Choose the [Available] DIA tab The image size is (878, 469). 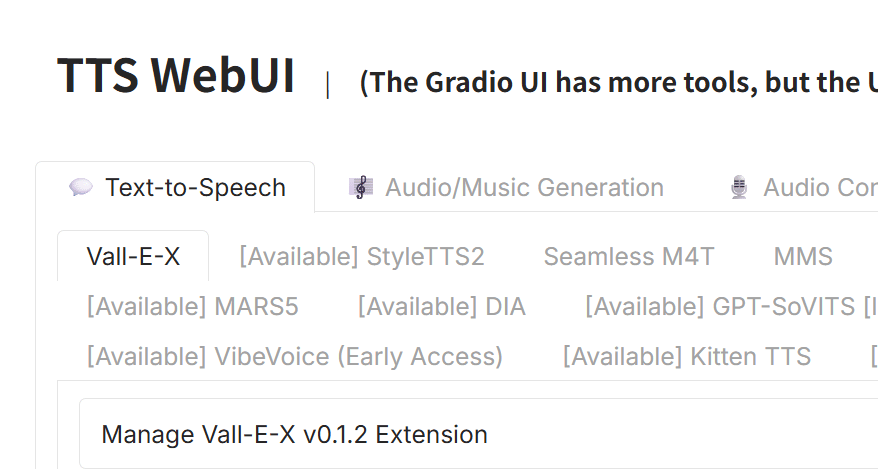coord(442,306)
